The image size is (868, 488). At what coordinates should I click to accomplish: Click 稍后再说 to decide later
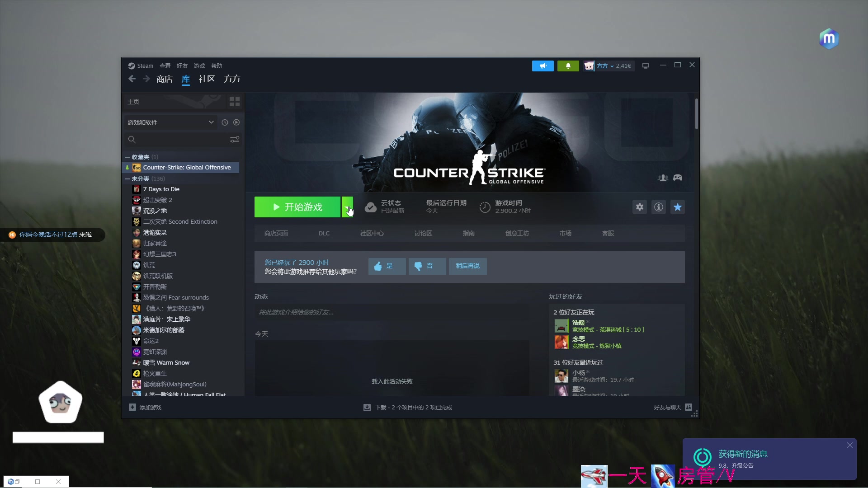pos(467,266)
